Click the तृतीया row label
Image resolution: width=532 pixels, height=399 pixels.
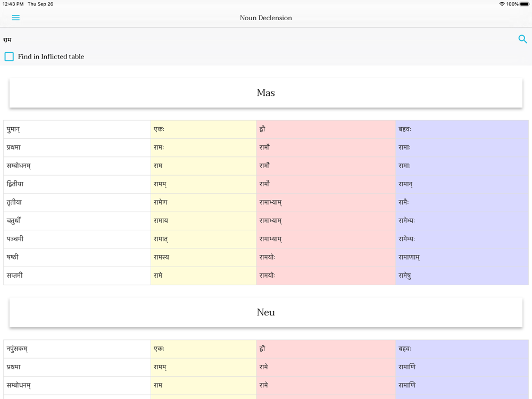point(77,203)
